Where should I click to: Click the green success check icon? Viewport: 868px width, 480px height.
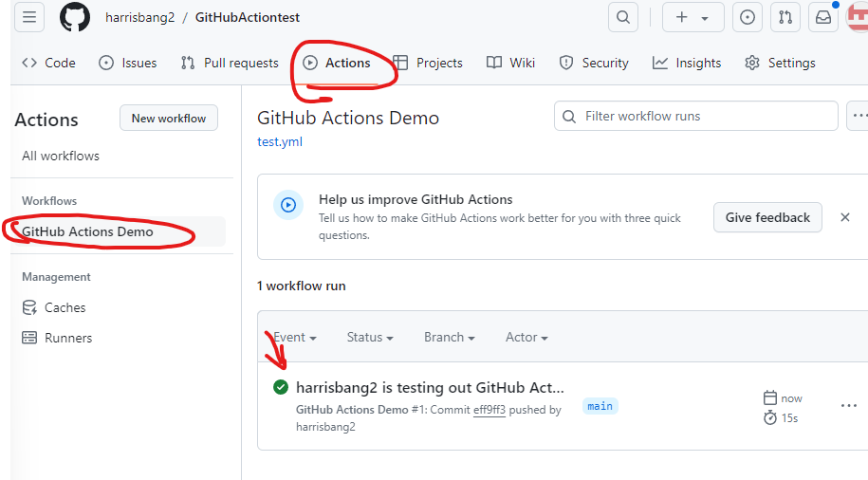[x=281, y=388]
